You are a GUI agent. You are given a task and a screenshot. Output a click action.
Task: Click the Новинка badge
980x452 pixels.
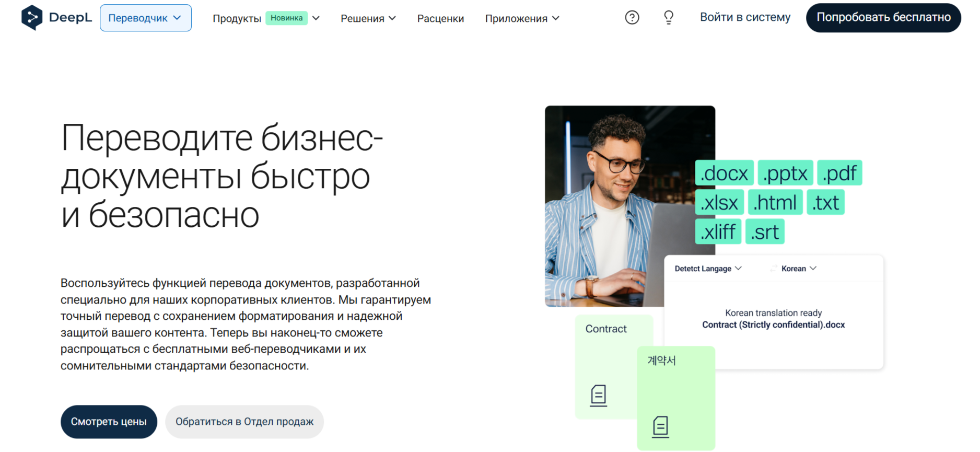[286, 18]
